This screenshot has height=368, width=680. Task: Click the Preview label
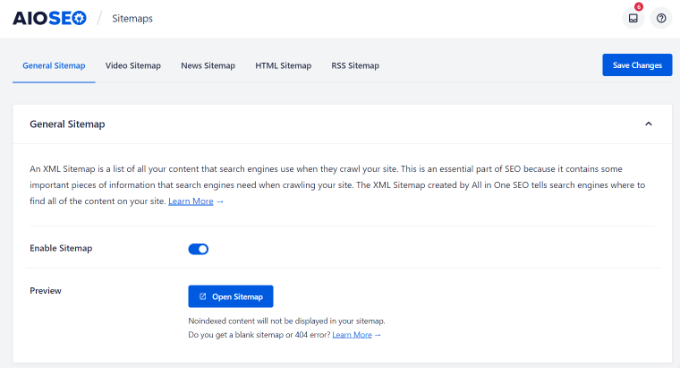coord(46,291)
